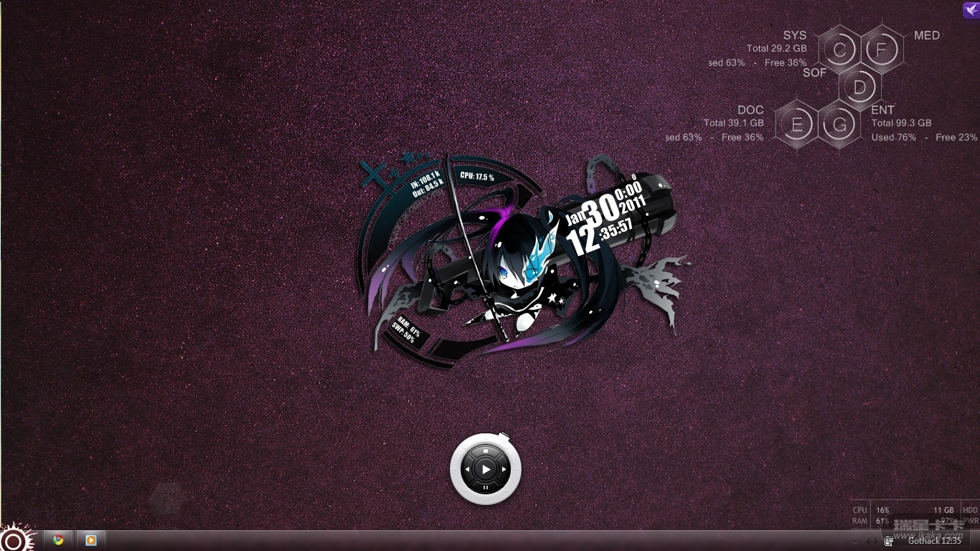Click the angle brackets tray icon
The image size is (980, 551).
[x=872, y=541]
